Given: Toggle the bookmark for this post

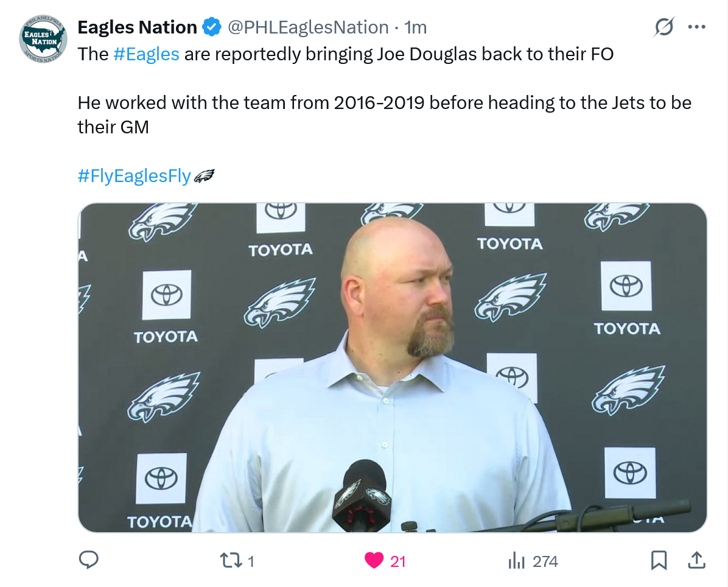Looking at the screenshot, I should pos(659,560).
